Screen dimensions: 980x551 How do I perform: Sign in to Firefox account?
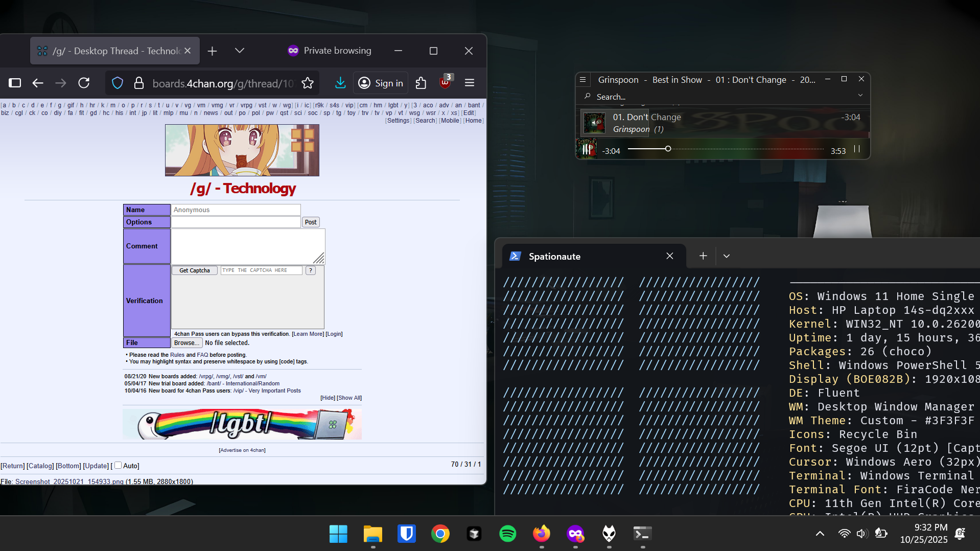(x=381, y=83)
